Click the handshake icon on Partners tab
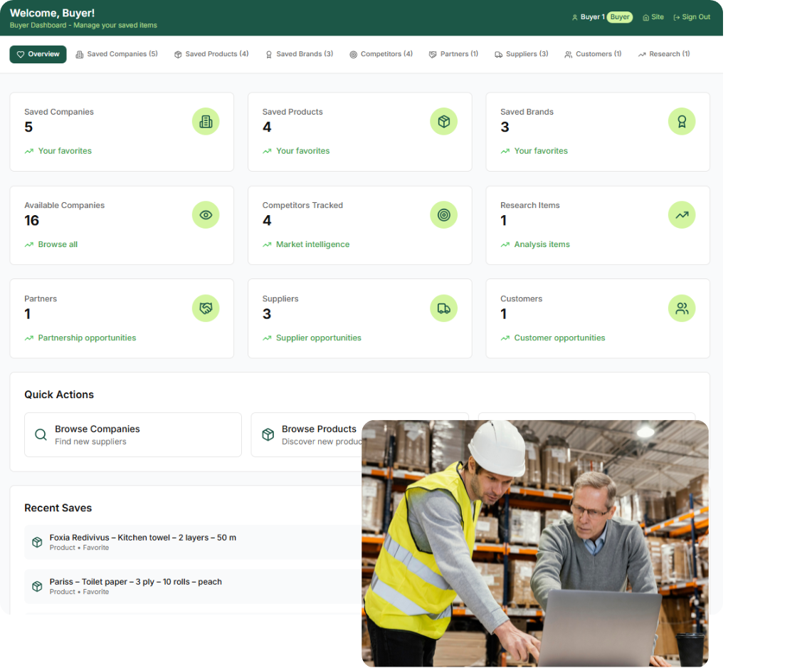The height and width of the screenshot is (668, 812). (x=433, y=54)
